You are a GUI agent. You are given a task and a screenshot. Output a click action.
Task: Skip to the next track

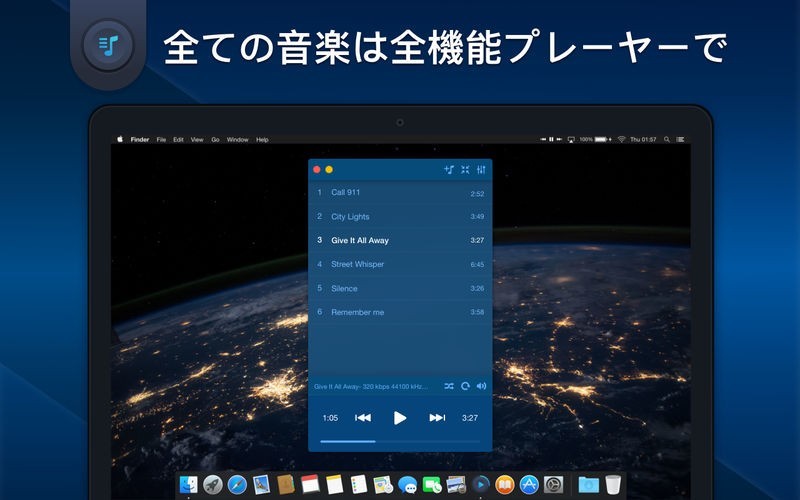click(x=437, y=418)
